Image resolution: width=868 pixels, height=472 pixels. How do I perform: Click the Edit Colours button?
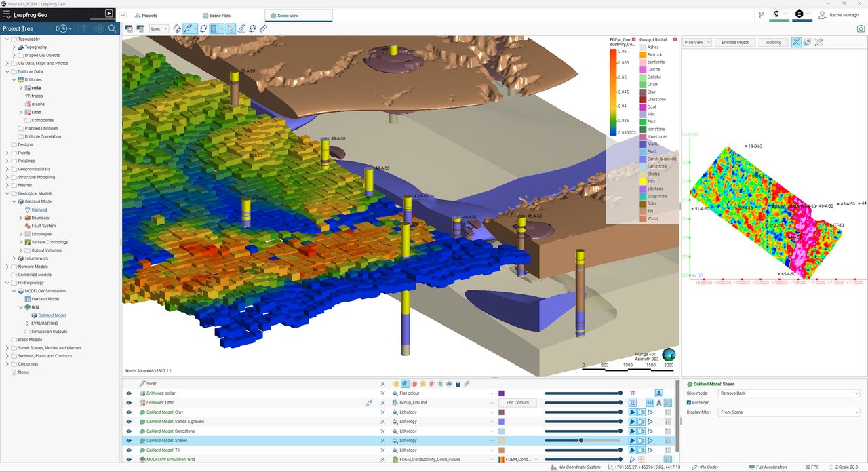pos(517,403)
